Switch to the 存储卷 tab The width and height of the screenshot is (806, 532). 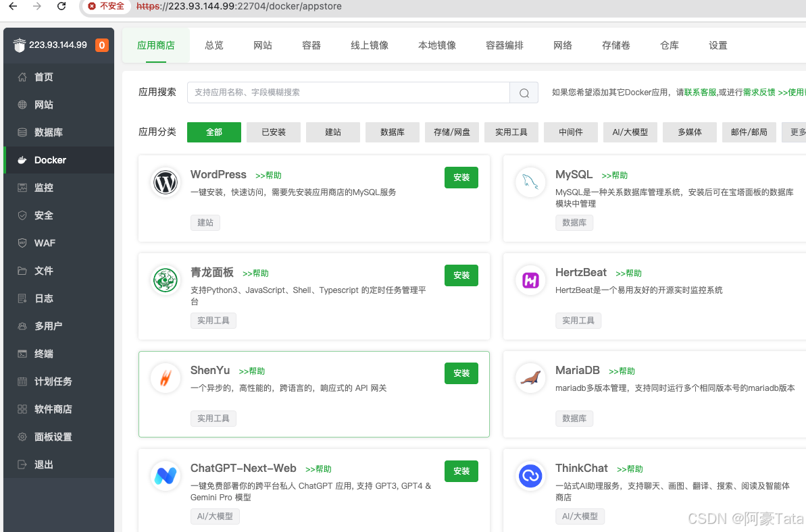click(615, 46)
